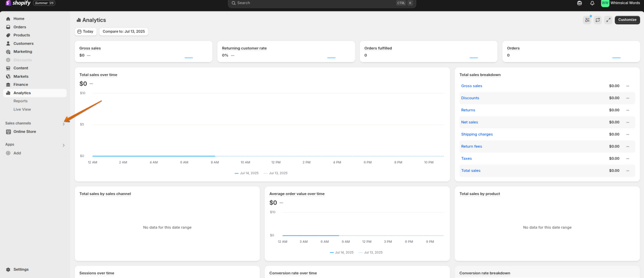Click the Shopify logo in top bar
Viewport: 644px width, 278px height.
tap(18, 3)
